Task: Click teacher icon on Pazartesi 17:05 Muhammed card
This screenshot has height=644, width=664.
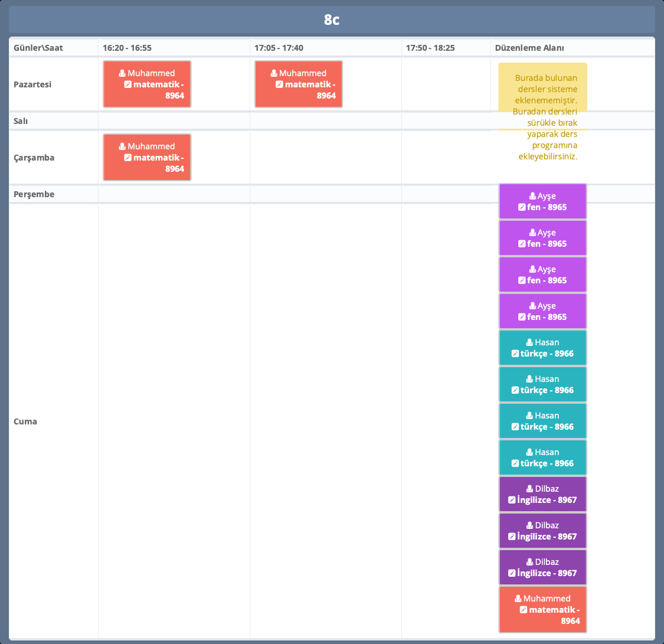Action: point(274,73)
